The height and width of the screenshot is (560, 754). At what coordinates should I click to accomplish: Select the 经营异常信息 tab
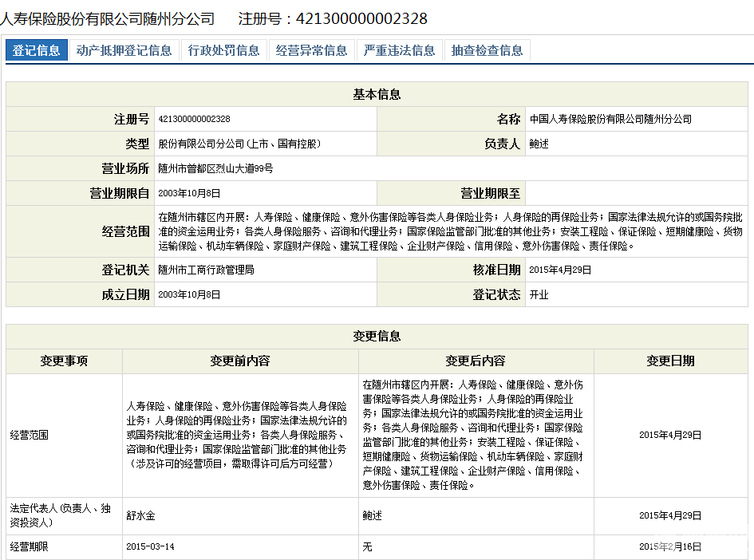point(312,50)
